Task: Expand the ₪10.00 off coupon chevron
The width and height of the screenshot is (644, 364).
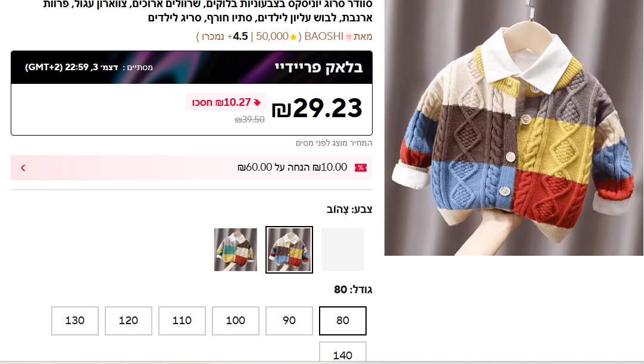Action: tap(23, 168)
